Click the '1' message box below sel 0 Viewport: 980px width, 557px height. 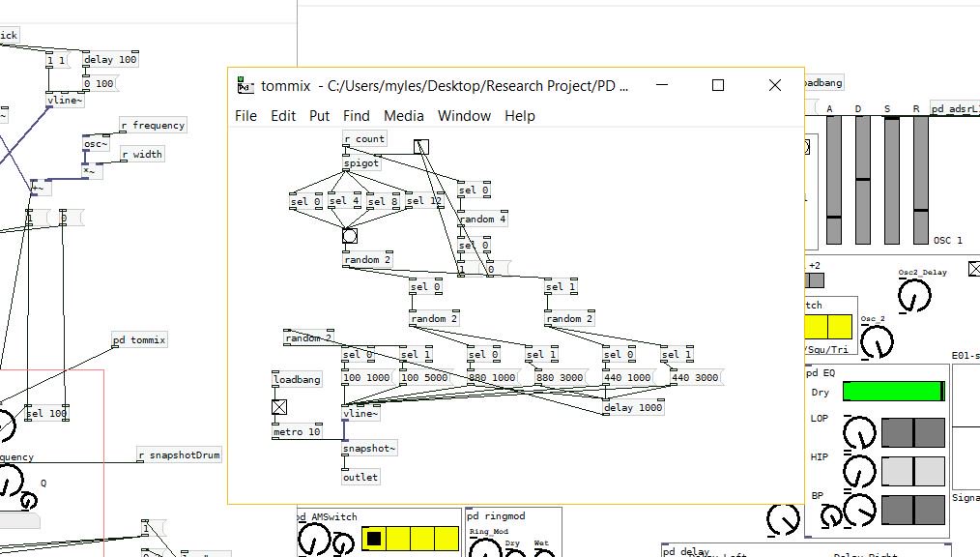tap(471, 270)
